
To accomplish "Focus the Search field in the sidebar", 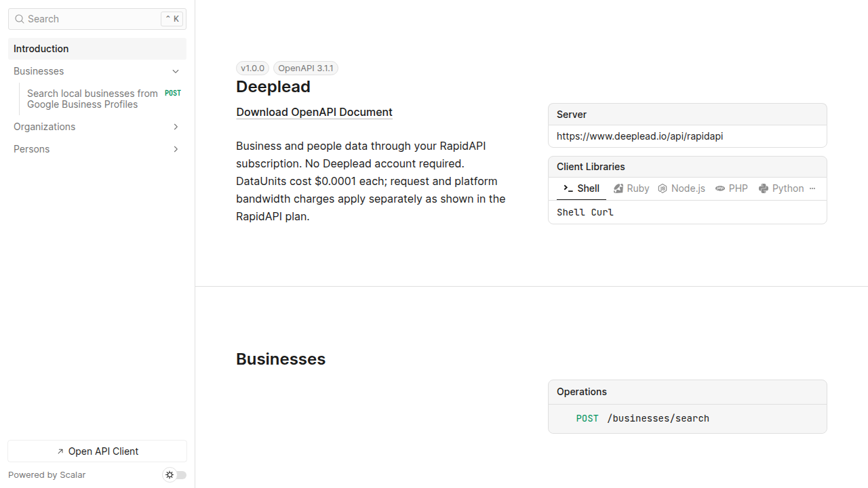I will pos(97,19).
